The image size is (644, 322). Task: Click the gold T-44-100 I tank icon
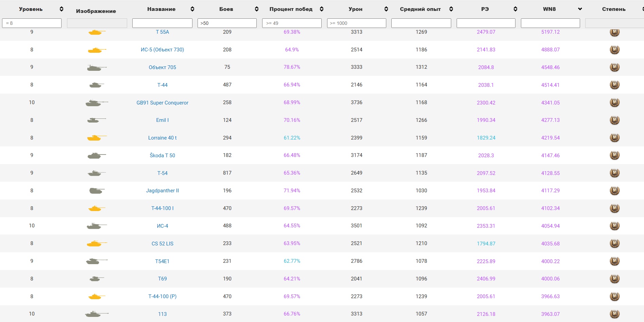[x=97, y=208]
